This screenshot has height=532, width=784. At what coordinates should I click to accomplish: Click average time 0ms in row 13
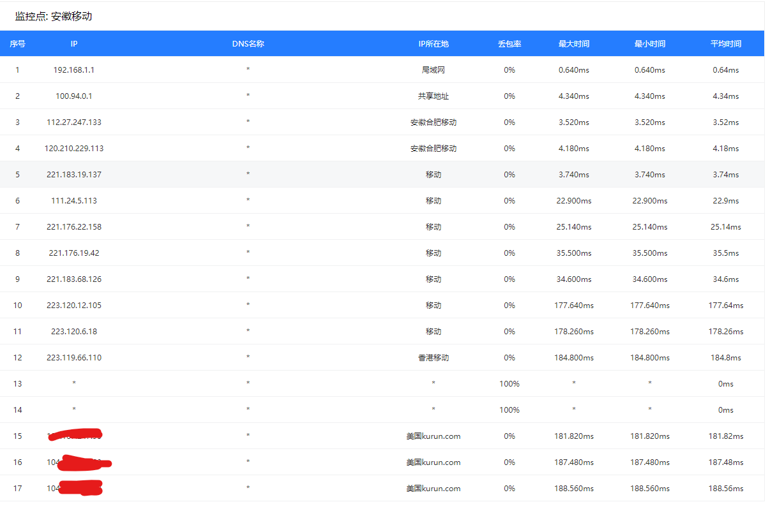(726, 384)
